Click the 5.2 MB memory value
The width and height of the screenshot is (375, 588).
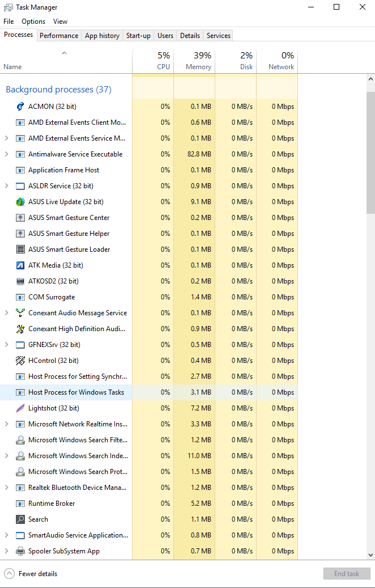pyautogui.click(x=201, y=504)
